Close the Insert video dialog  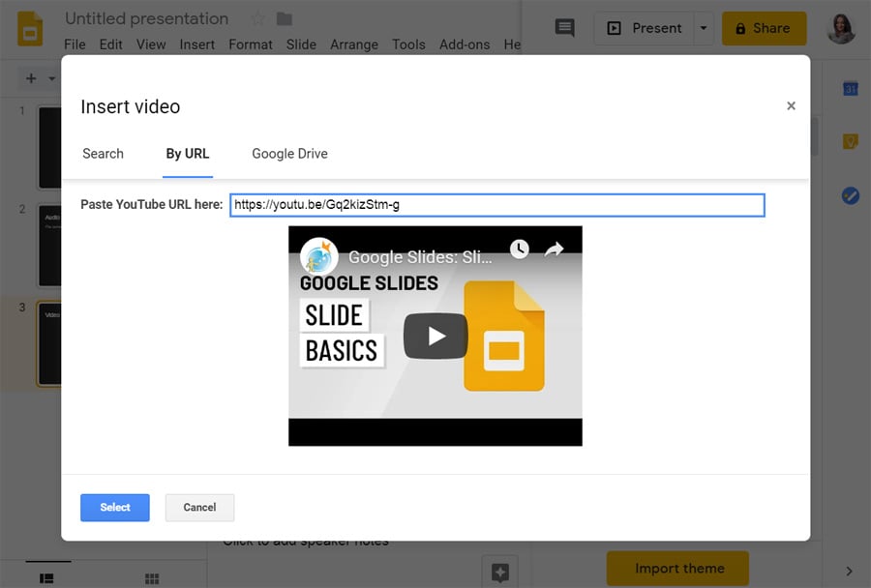click(x=791, y=106)
